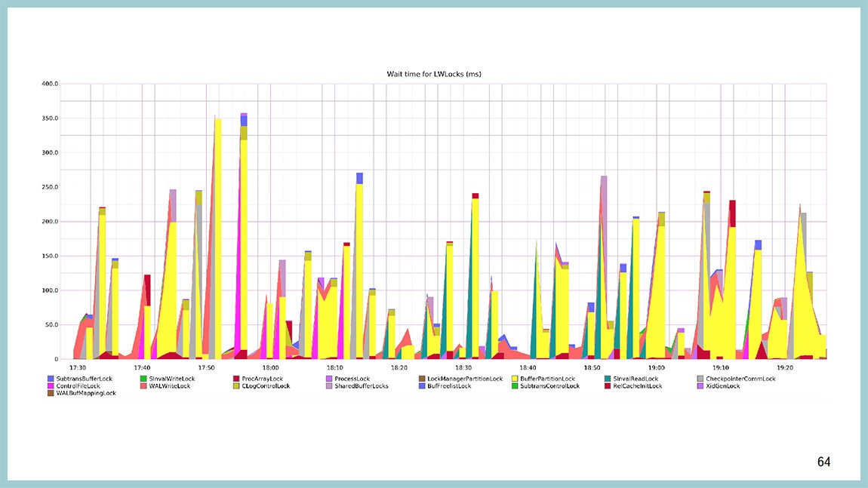The width and height of the screenshot is (868, 488).
Task: Click the 250.0 y-axis value
Action: pyautogui.click(x=50, y=187)
